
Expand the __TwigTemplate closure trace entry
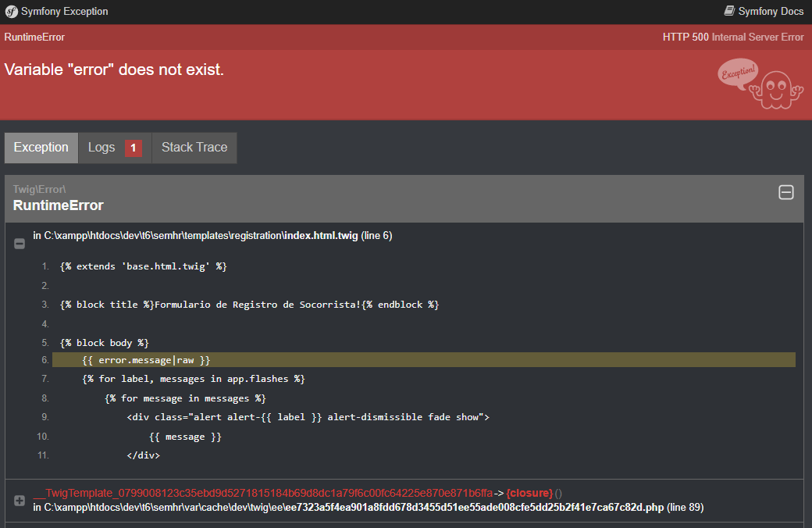20,501
